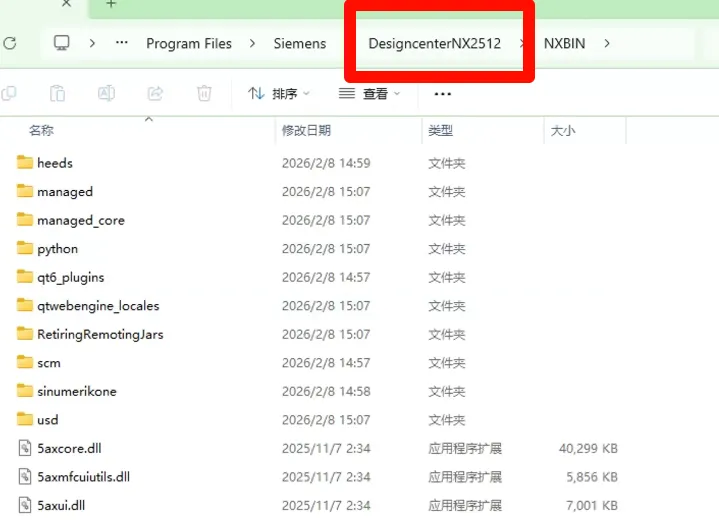
Task: Select the managed_core folder icon
Action: tap(25, 220)
